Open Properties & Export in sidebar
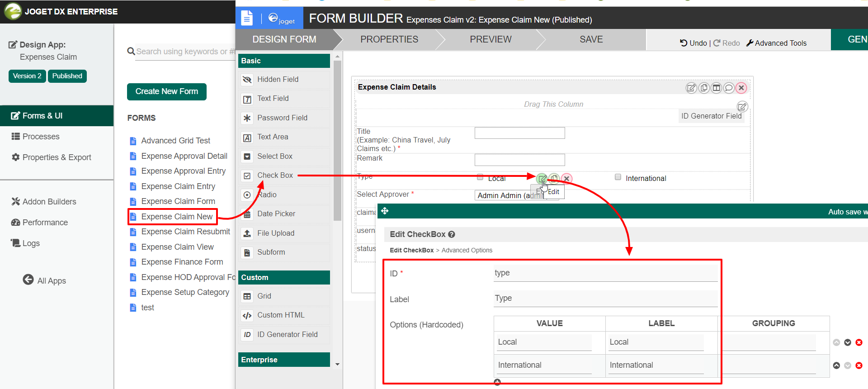The height and width of the screenshot is (389, 868). pyautogui.click(x=57, y=157)
